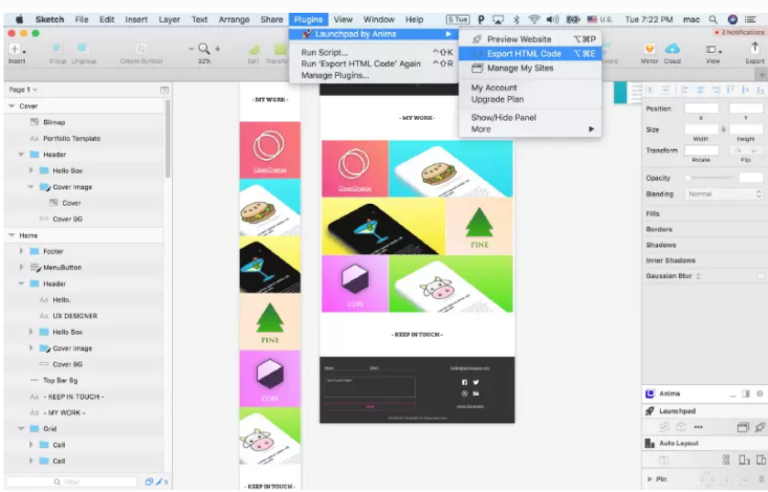Click the layer list collapse icon beside Page 1
Screen dimensions: 768x492
pos(165,90)
